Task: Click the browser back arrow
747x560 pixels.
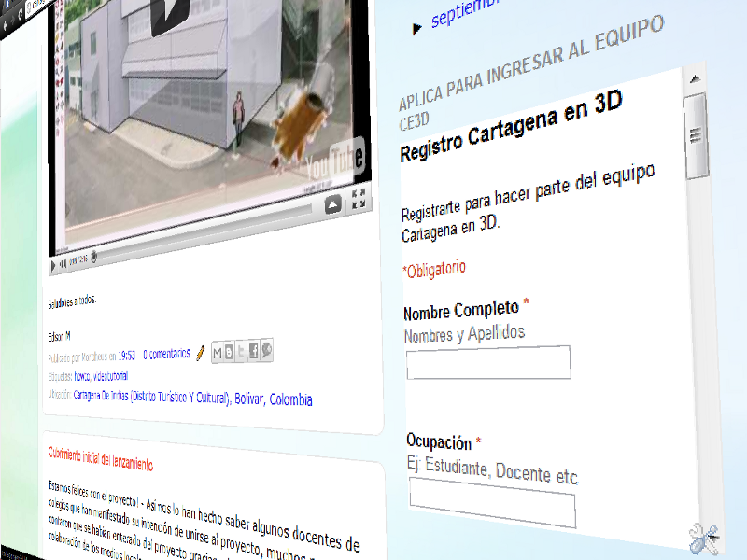Action: (x=6, y=24)
